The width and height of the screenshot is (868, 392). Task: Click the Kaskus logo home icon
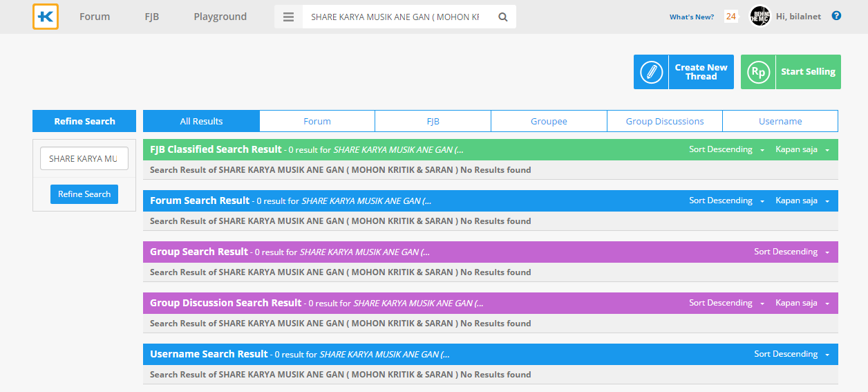46,17
